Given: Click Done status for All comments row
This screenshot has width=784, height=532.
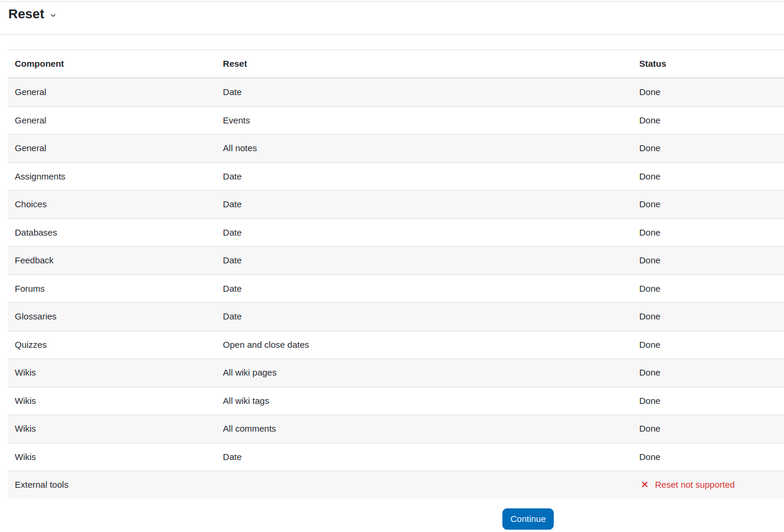Looking at the screenshot, I should (x=649, y=429).
